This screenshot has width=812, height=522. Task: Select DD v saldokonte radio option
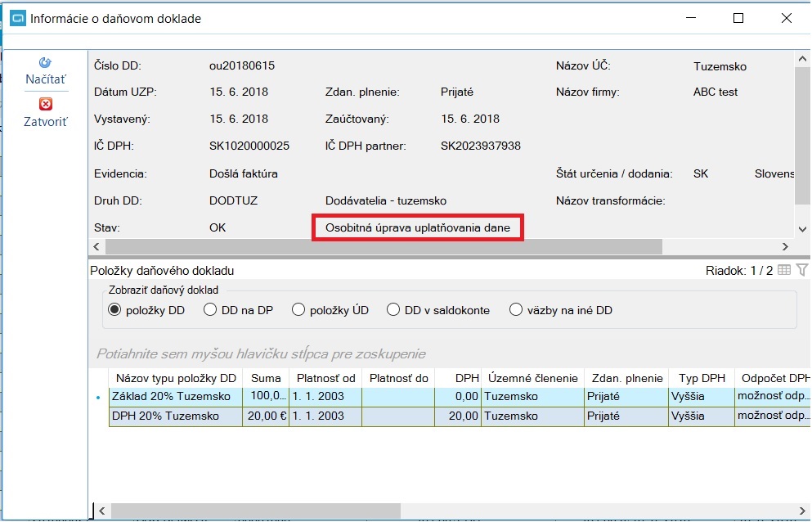[x=393, y=310]
